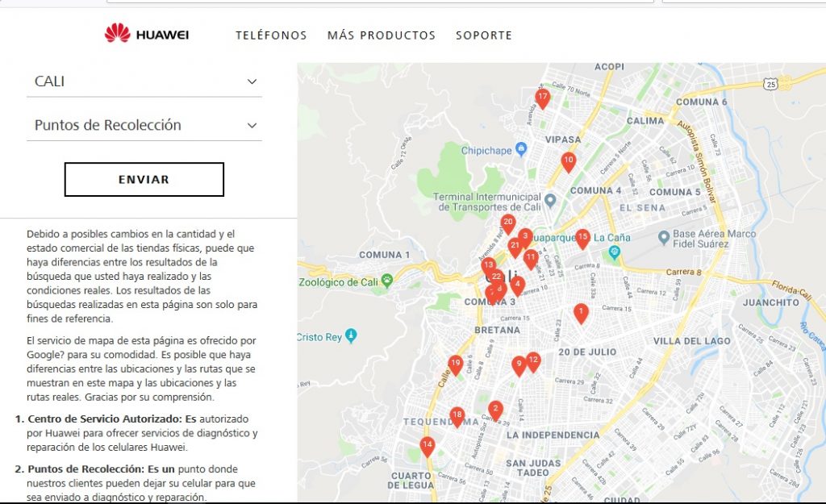Select map marker 11

pos(531,259)
